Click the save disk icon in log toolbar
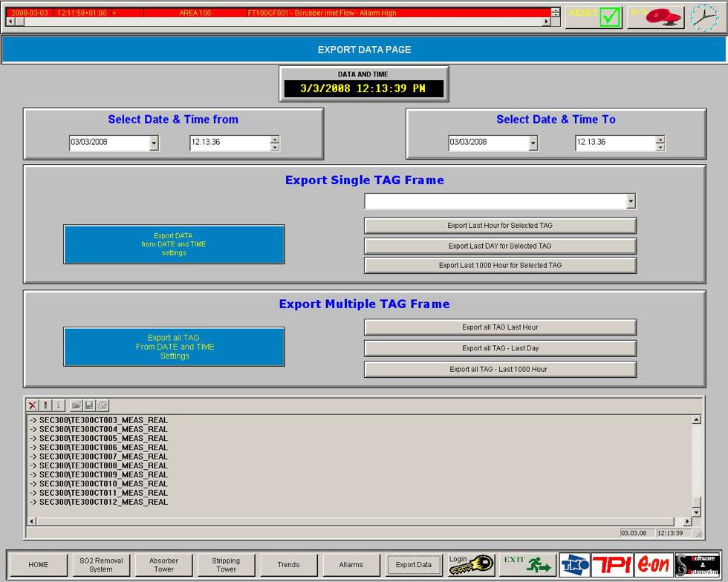The image size is (728, 582). [x=89, y=405]
